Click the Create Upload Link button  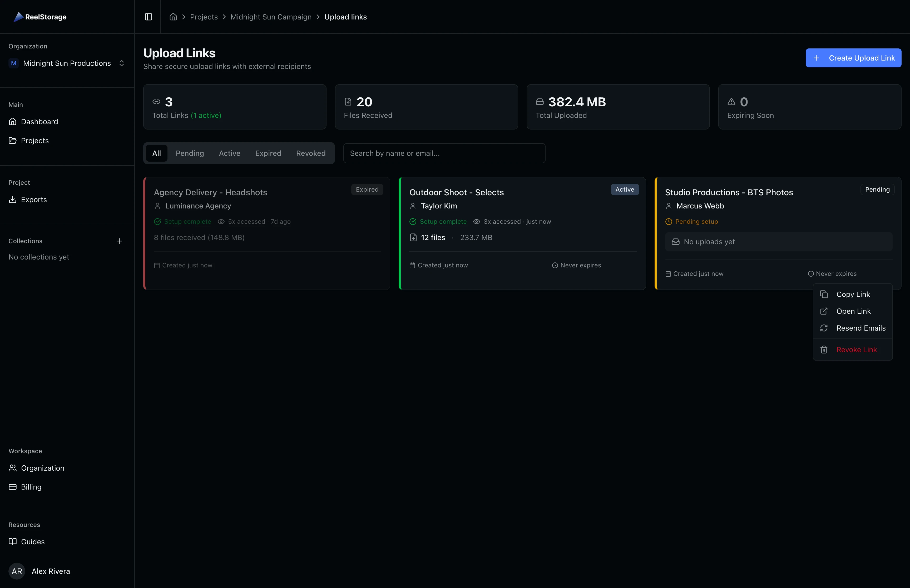click(x=853, y=58)
